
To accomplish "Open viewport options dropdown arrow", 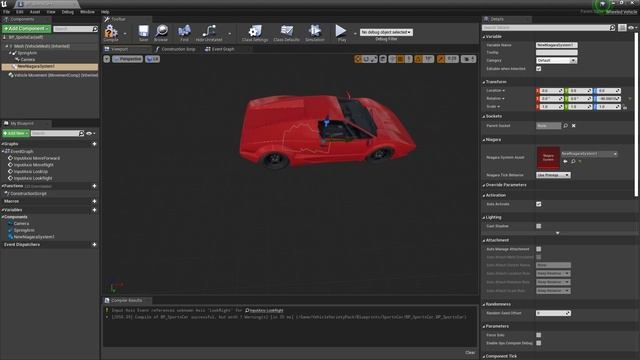I will (x=107, y=59).
